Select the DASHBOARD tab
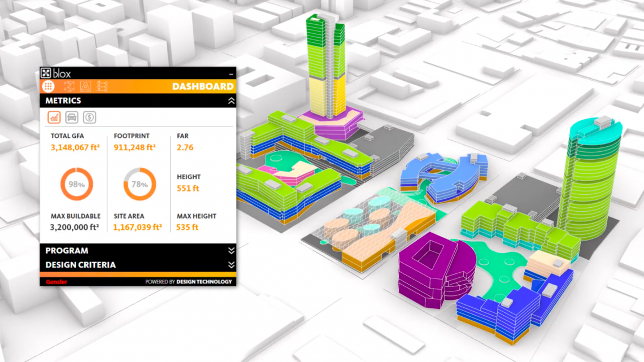This screenshot has height=362, width=644. (203, 86)
